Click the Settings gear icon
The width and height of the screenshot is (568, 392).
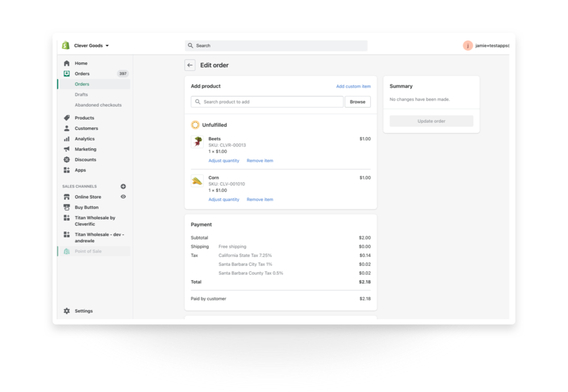[x=66, y=311]
